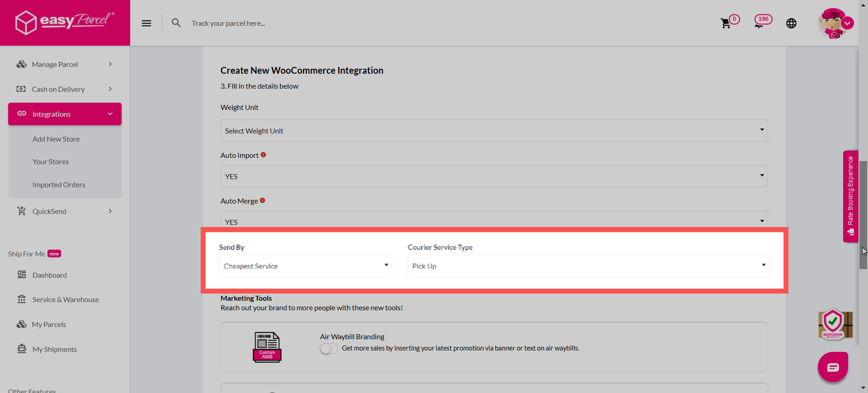This screenshot has width=868, height=393.
Task: Open Ship For Me Dashboard
Action: (50, 275)
